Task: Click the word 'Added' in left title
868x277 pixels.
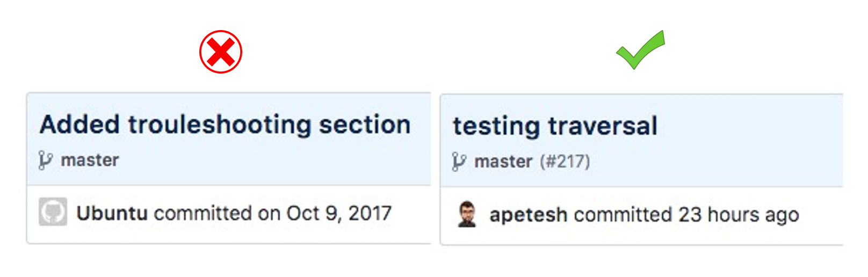Action: click(80, 125)
